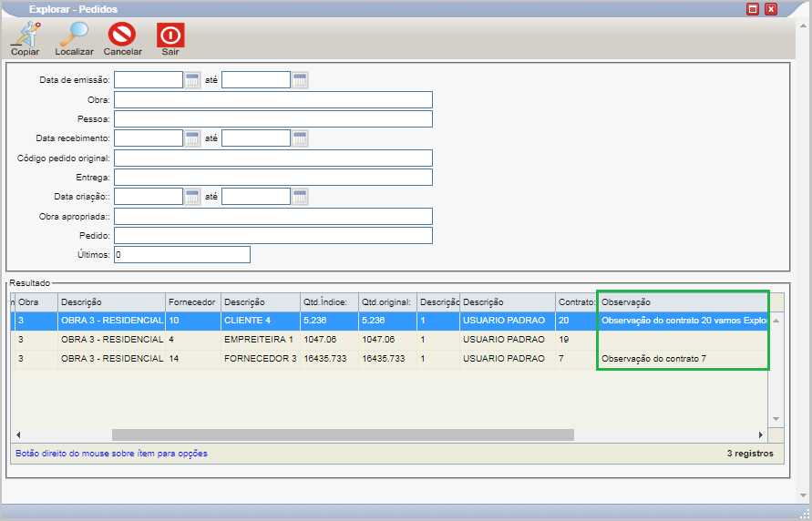Focus the Data recebimento start field
812x521 pixels.
point(149,138)
